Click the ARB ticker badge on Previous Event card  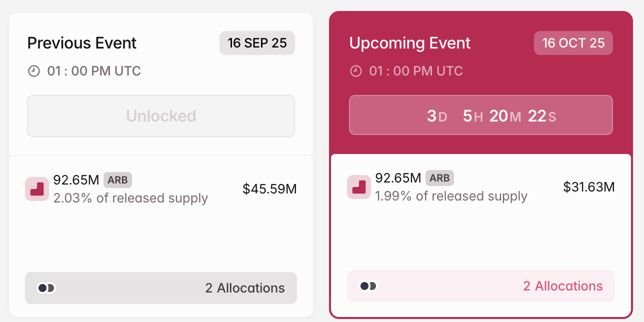(x=118, y=180)
